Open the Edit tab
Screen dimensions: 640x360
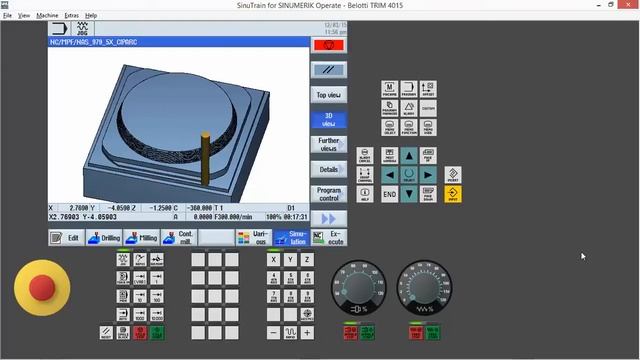67,238
